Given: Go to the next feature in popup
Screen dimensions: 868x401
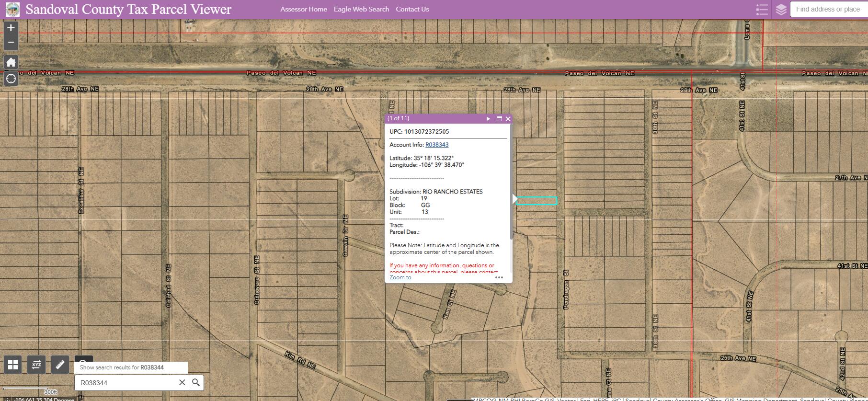Looking at the screenshot, I should [x=488, y=119].
